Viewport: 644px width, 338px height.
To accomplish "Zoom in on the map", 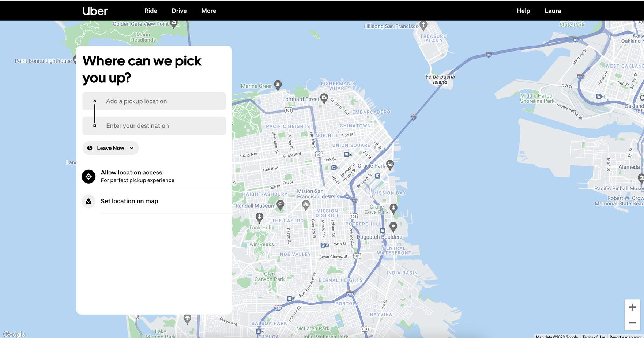I will click(632, 307).
